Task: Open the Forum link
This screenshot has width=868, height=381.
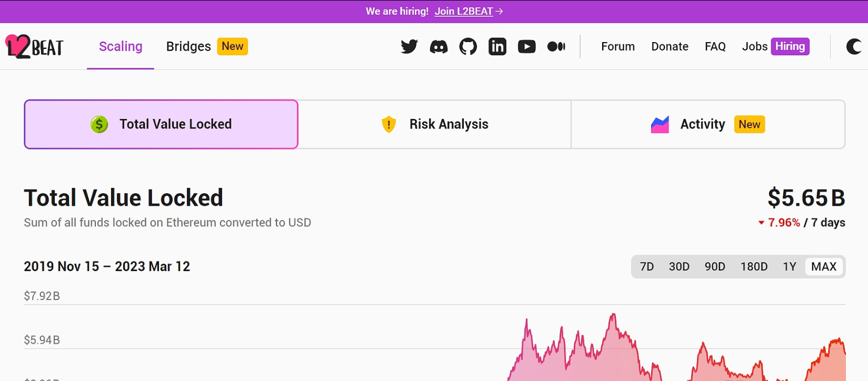Action: point(617,47)
